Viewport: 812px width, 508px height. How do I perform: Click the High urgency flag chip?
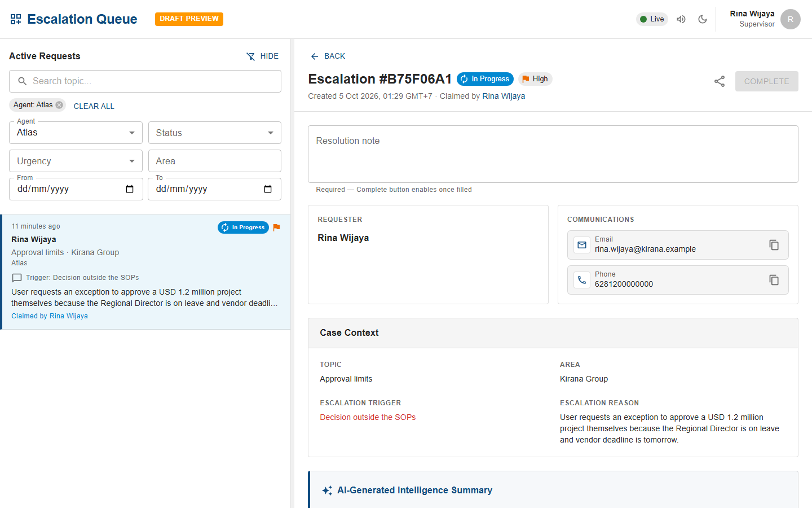[535, 79]
